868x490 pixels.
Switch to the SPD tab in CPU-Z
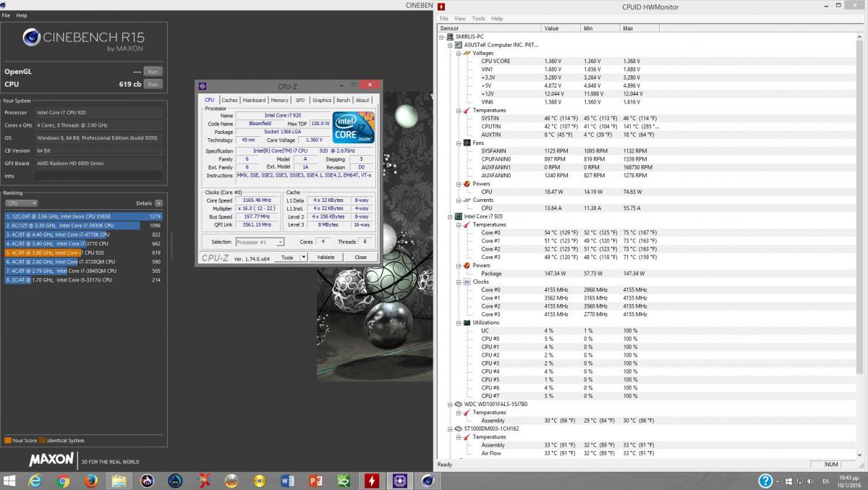click(x=300, y=100)
